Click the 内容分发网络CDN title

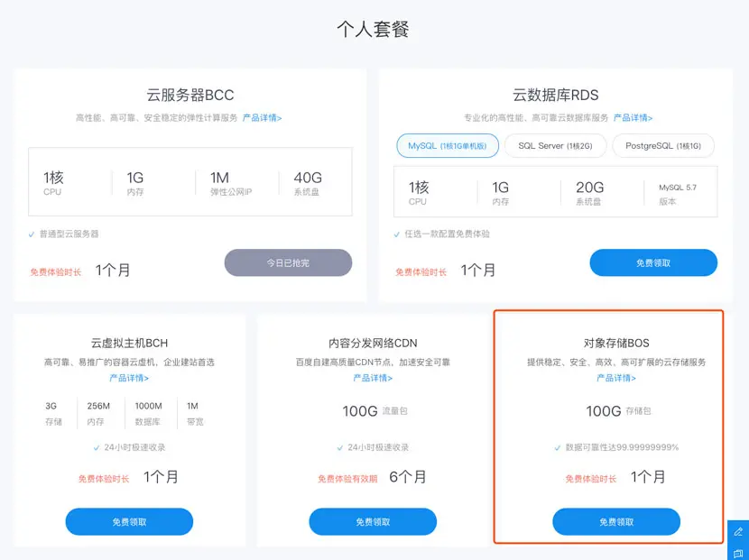pos(373,343)
